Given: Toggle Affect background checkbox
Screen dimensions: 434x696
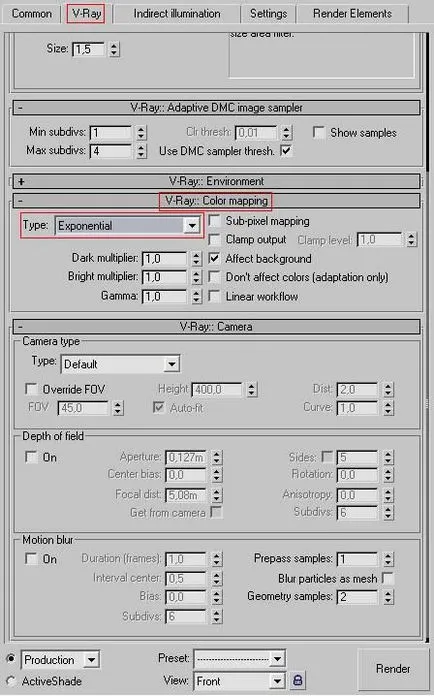Looking at the screenshot, I should [214, 258].
